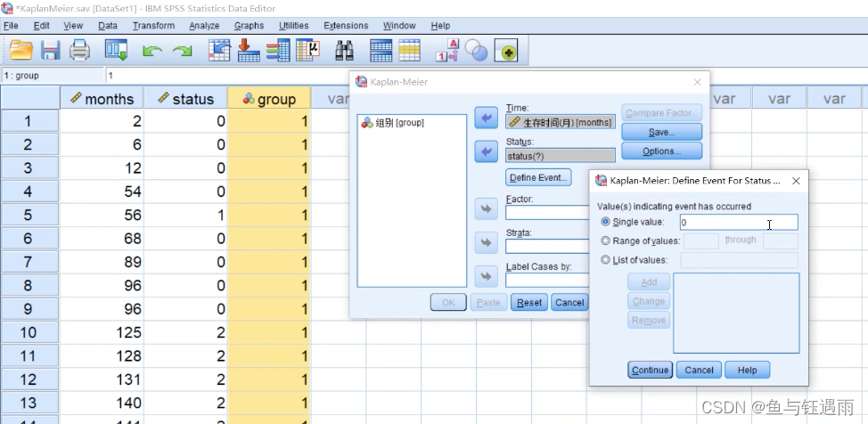Image resolution: width=868 pixels, height=424 pixels.
Task: Open the Save... dialog in Kaplan-Meier
Action: [662, 133]
